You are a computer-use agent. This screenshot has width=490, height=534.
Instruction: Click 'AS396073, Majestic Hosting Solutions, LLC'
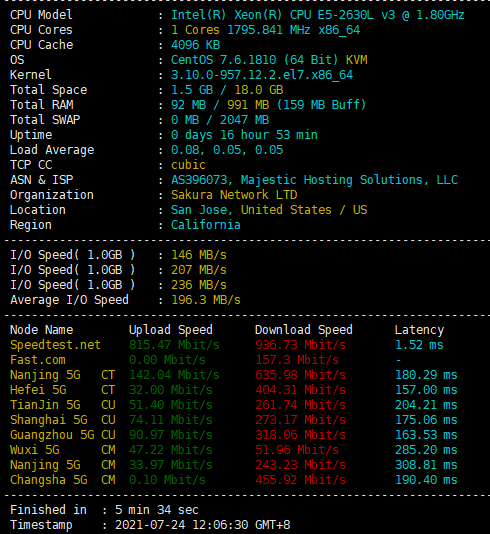pos(314,180)
